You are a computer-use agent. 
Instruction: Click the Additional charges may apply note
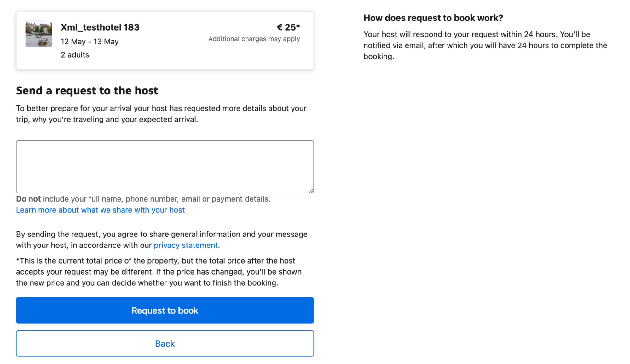[254, 39]
